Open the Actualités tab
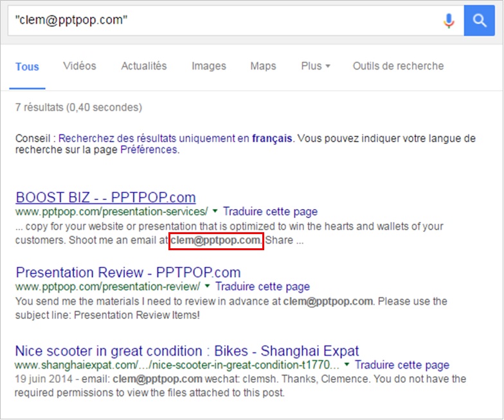 tap(144, 66)
